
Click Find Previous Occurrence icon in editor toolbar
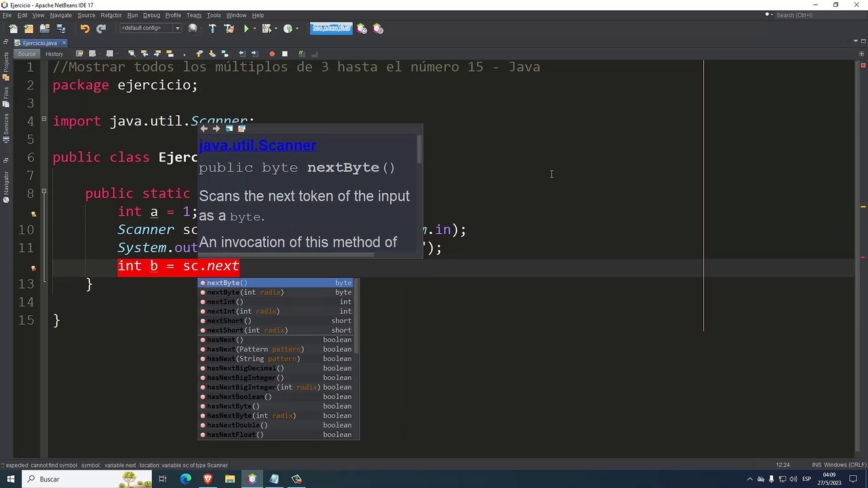click(x=144, y=54)
